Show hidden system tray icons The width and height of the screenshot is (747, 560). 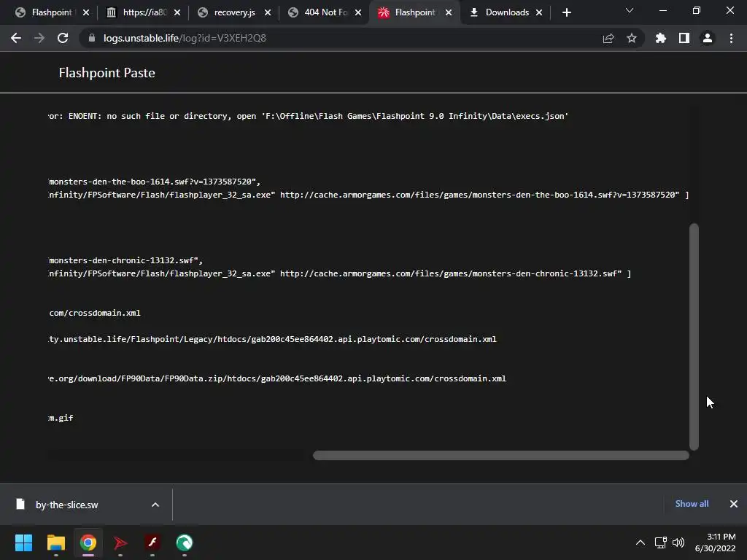click(640, 542)
